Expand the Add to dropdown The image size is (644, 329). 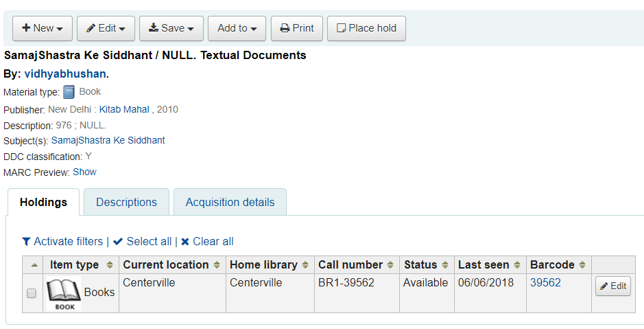click(237, 28)
